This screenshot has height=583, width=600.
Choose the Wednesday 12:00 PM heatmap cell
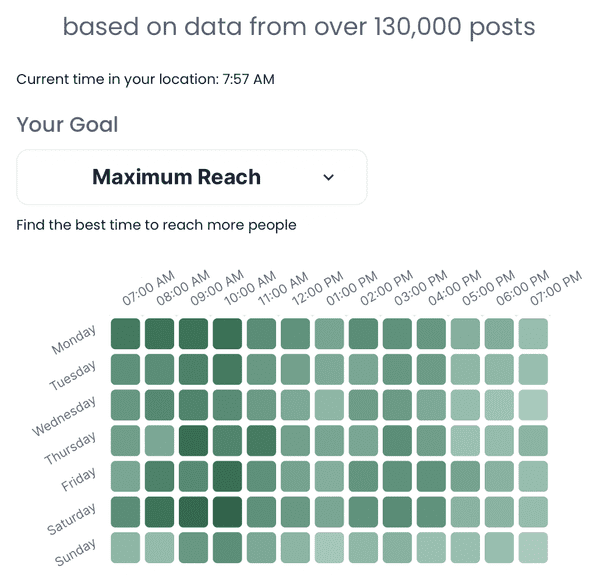coord(295,405)
